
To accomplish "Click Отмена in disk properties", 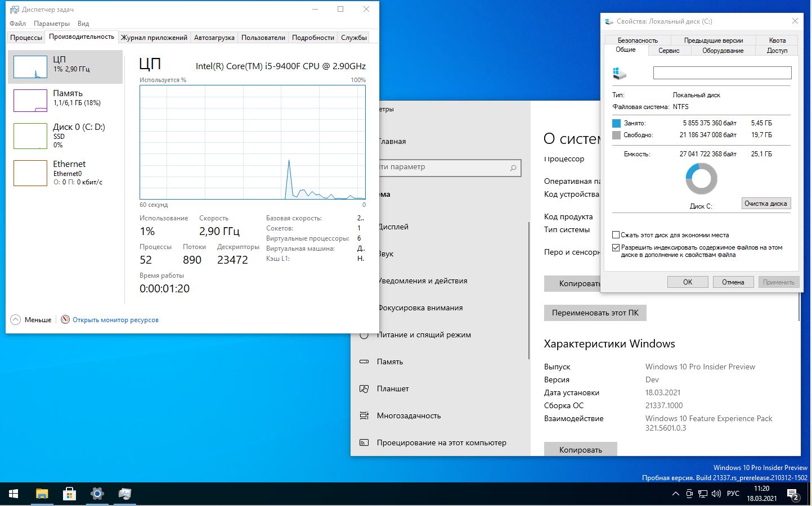I will 733,282.
